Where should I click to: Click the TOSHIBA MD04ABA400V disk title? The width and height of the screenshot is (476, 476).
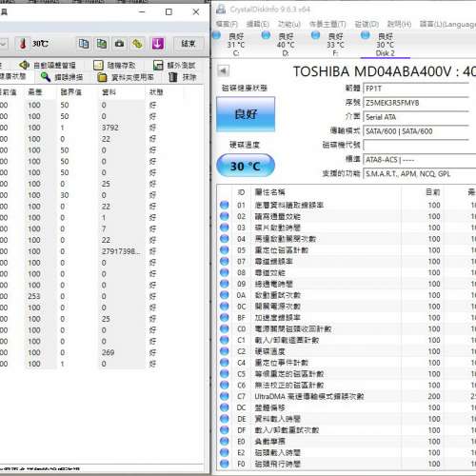click(x=385, y=71)
